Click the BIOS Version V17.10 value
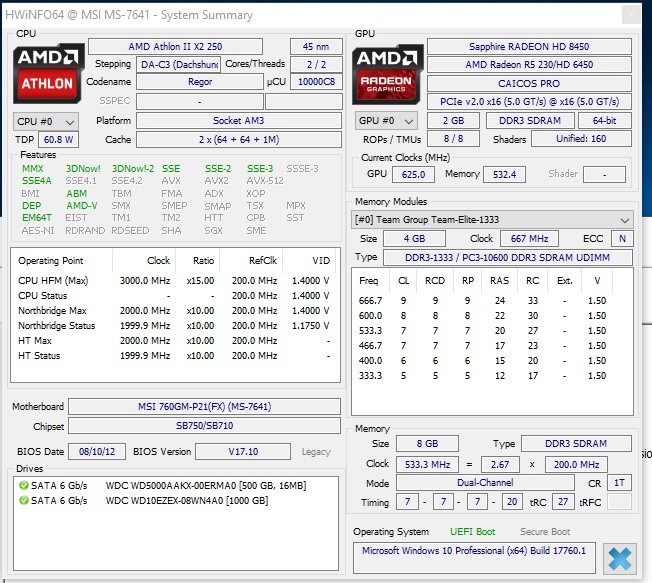This screenshot has height=583, width=652. pyautogui.click(x=243, y=452)
